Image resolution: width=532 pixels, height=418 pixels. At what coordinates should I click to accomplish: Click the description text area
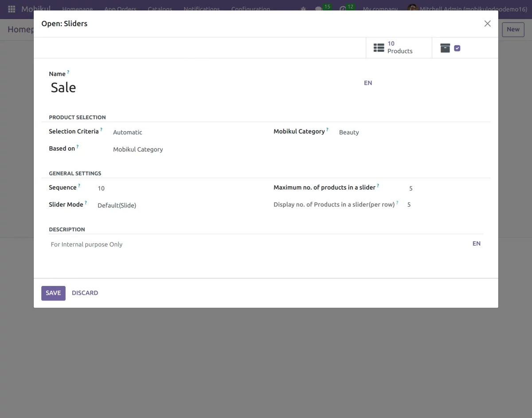pyautogui.click(x=259, y=244)
